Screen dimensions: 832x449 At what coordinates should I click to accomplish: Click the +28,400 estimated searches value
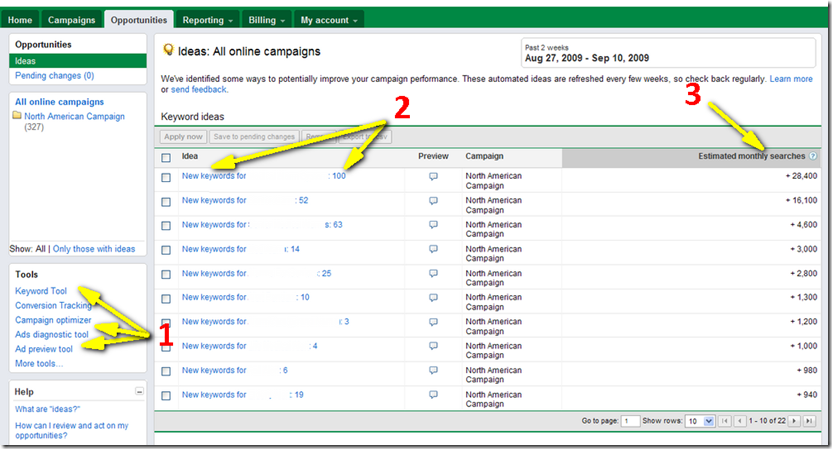coord(801,176)
